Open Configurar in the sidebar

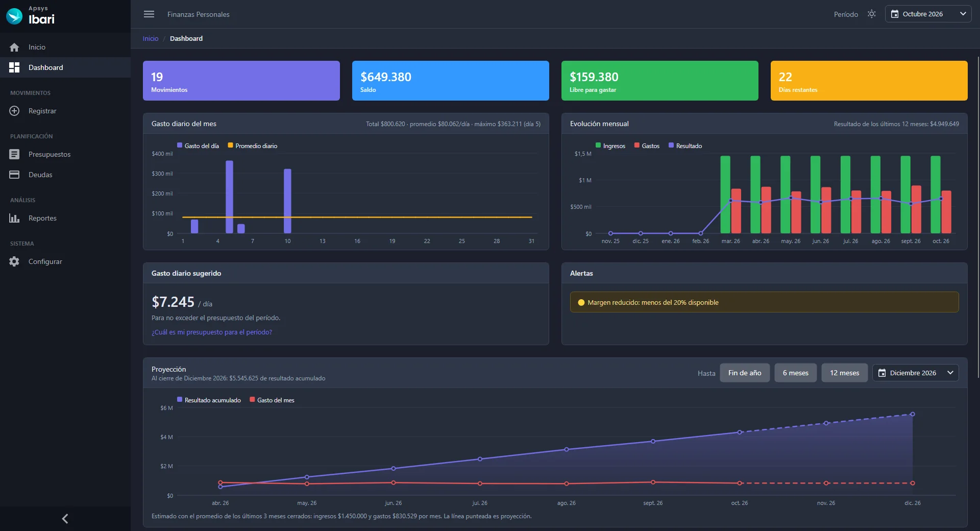tap(65, 261)
